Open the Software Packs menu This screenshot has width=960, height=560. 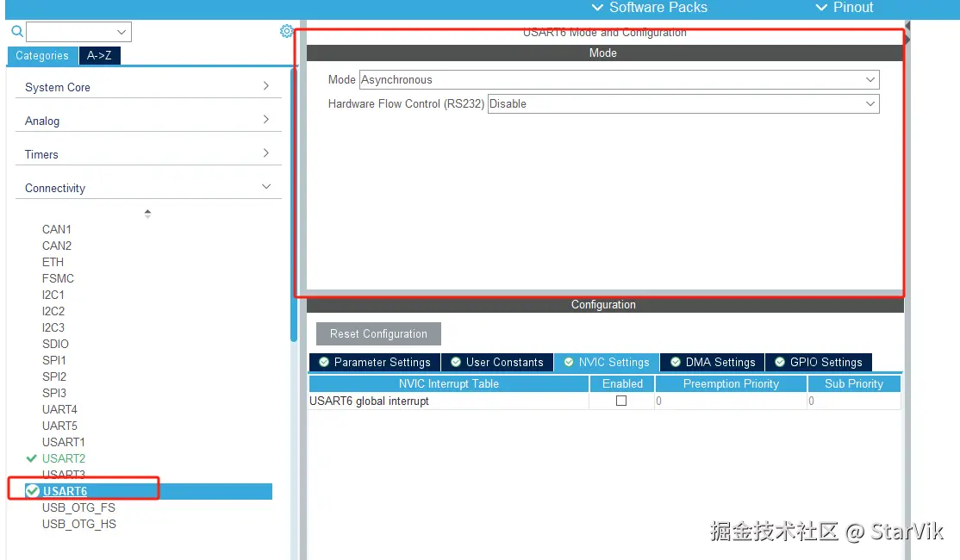(650, 8)
